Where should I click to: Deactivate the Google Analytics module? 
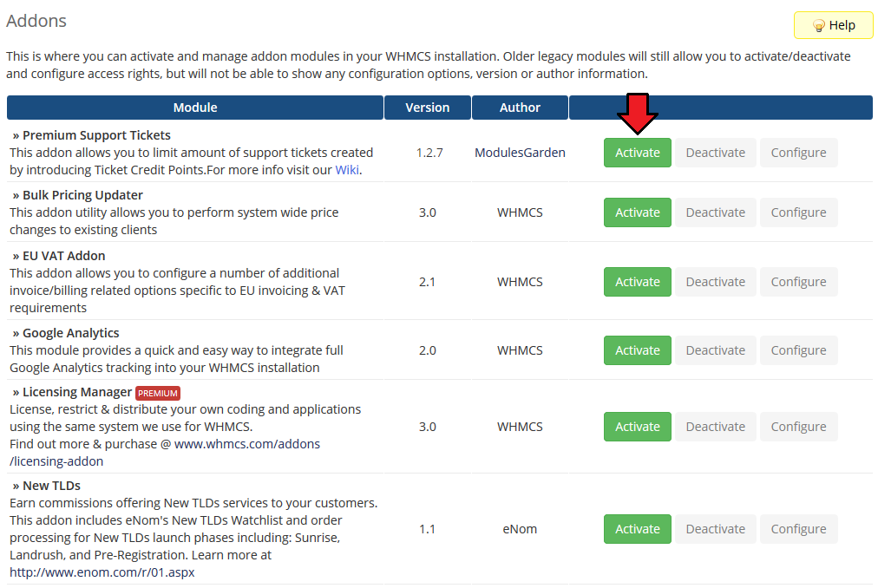(716, 350)
